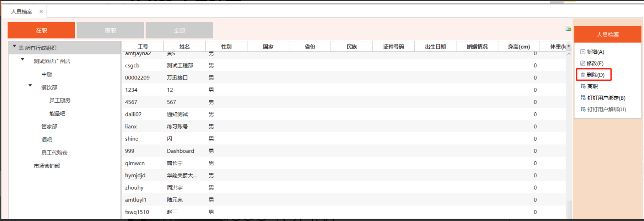Click the 所有行政组织 organization icon
This screenshot has height=221, width=644.
coord(21,48)
